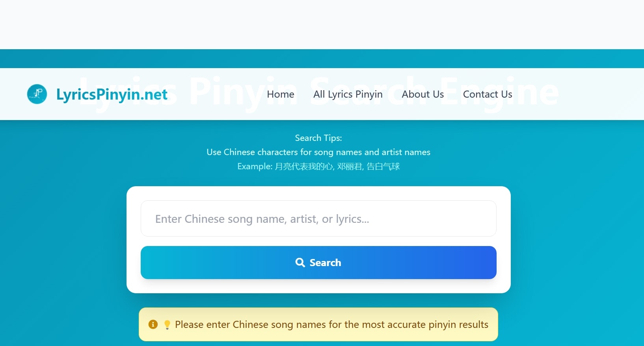Viewport: 644px width, 346px height.
Task: Click the LyricsPinyin.net site title
Action: pyautogui.click(x=112, y=94)
